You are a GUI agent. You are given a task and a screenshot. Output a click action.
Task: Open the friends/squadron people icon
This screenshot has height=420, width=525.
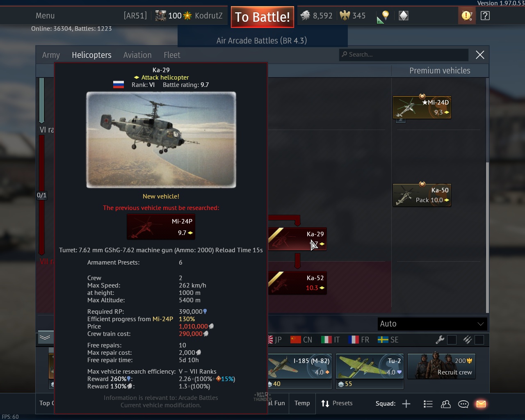[446, 404]
